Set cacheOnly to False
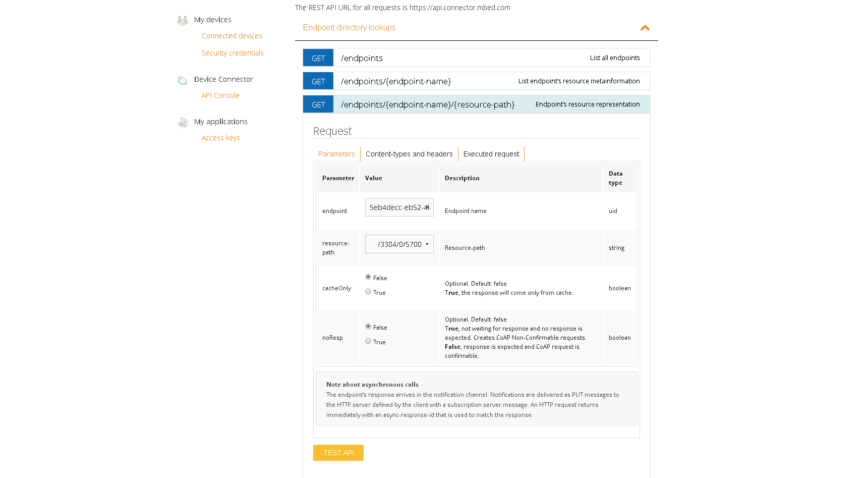This screenshot has width=868, height=478. [x=368, y=277]
